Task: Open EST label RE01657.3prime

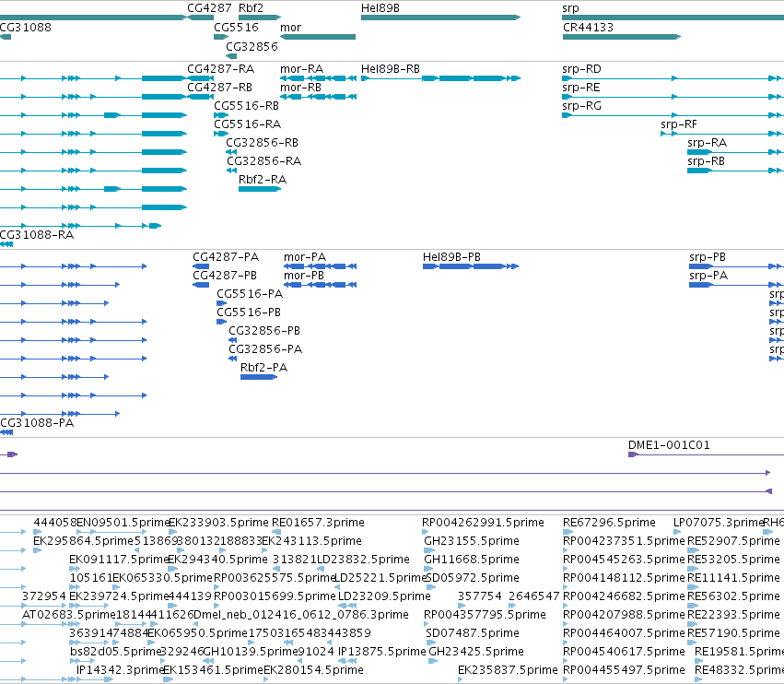Action: pos(318,523)
